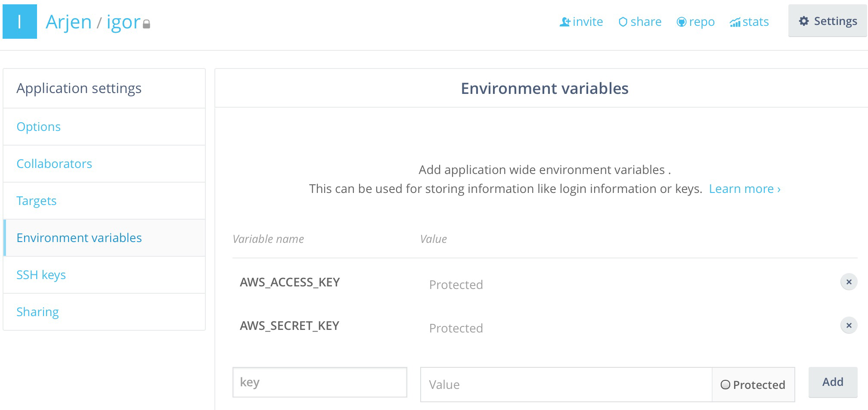
Task: Click the Environment variables page heading
Action: (x=545, y=88)
